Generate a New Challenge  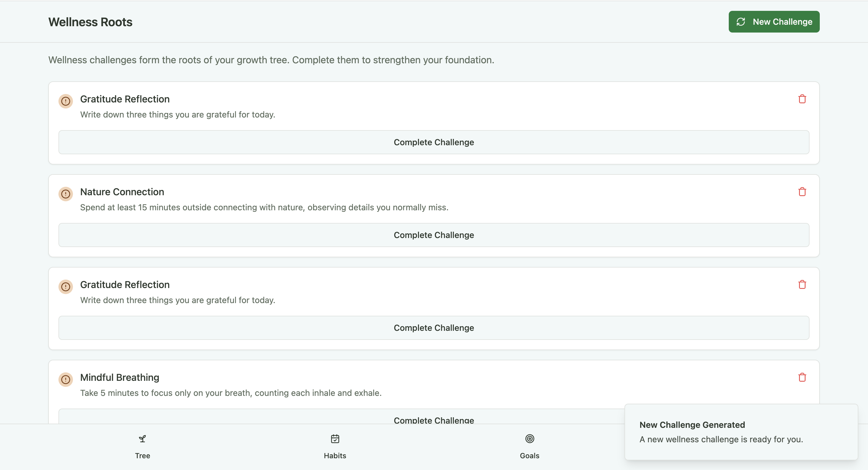pyautogui.click(x=774, y=22)
